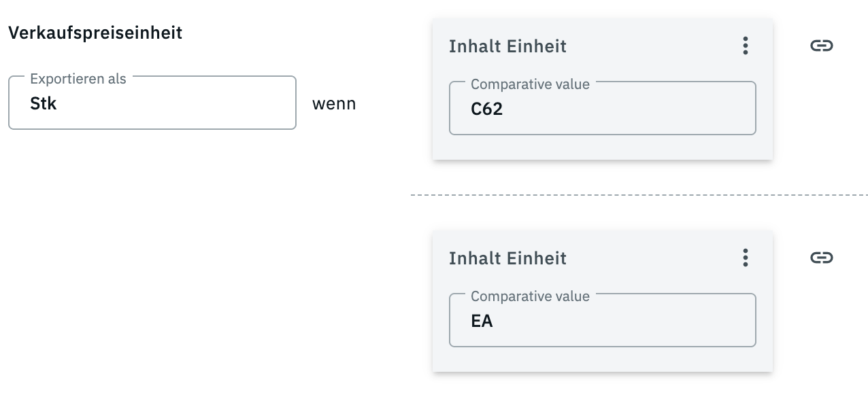The image size is (868, 401).
Task: Select the Inhalt Einheit heading above C62
Action: [507, 47]
